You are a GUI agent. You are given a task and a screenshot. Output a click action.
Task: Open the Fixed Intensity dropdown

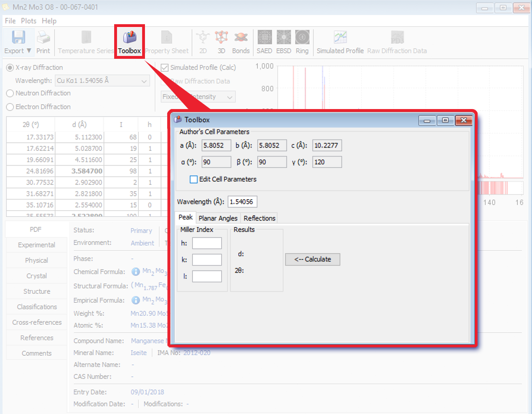[x=198, y=97]
